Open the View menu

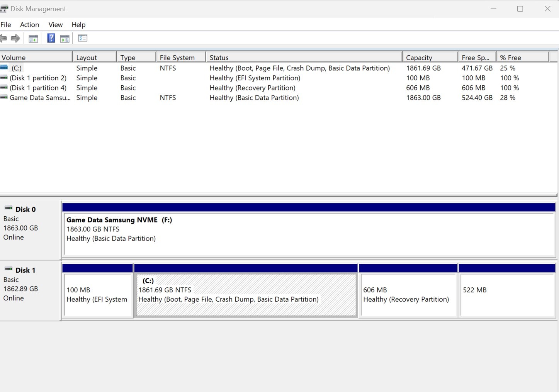pyautogui.click(x=55, y=25)
